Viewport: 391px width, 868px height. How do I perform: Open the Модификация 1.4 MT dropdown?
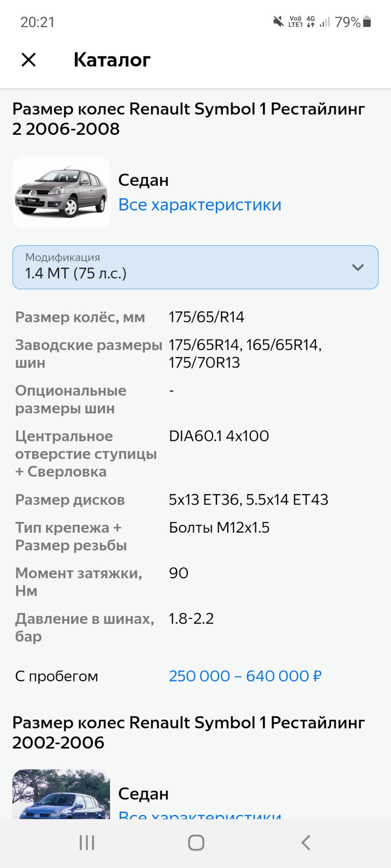pyautogui.click(x=195, y=267)
